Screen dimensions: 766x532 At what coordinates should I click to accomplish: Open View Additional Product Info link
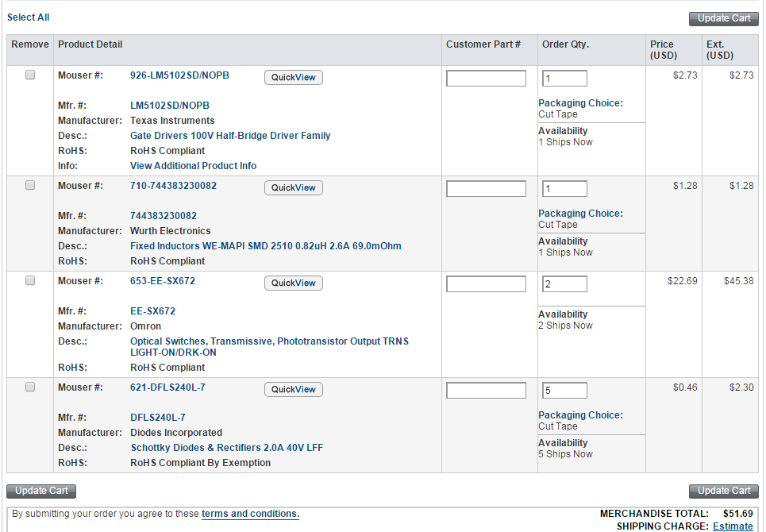click(x=193, y=166)
